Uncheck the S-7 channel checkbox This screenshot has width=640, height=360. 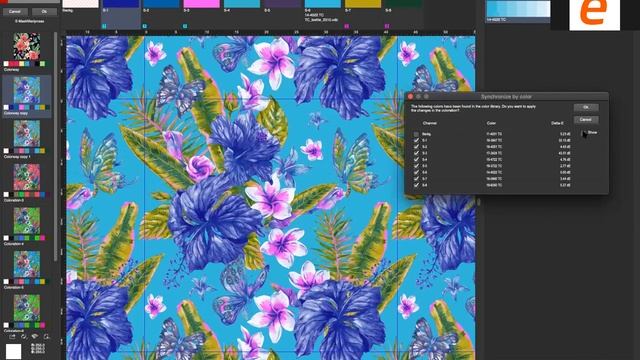point(416,179)
